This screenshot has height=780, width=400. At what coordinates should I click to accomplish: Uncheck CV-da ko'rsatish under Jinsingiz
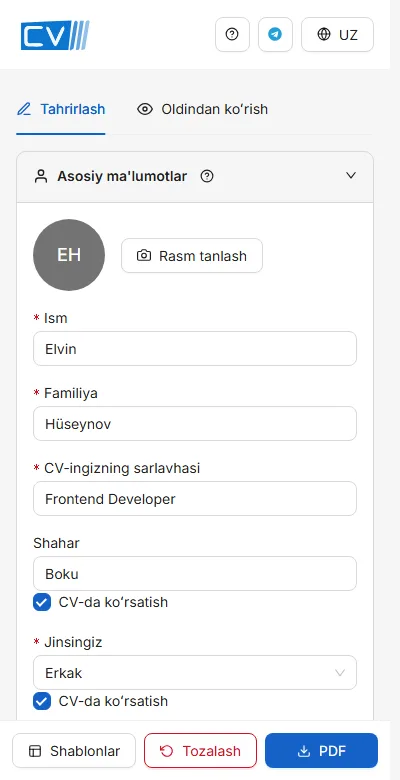coord(42,701)
